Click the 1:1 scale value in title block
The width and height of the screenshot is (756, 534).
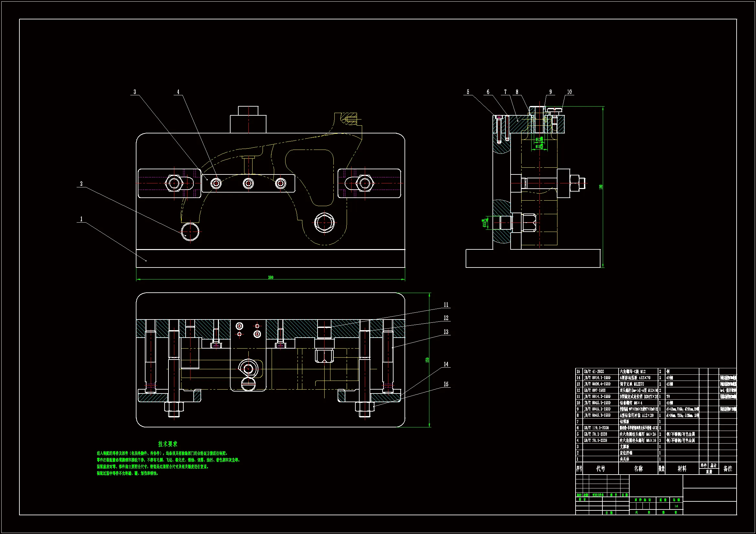676,506
